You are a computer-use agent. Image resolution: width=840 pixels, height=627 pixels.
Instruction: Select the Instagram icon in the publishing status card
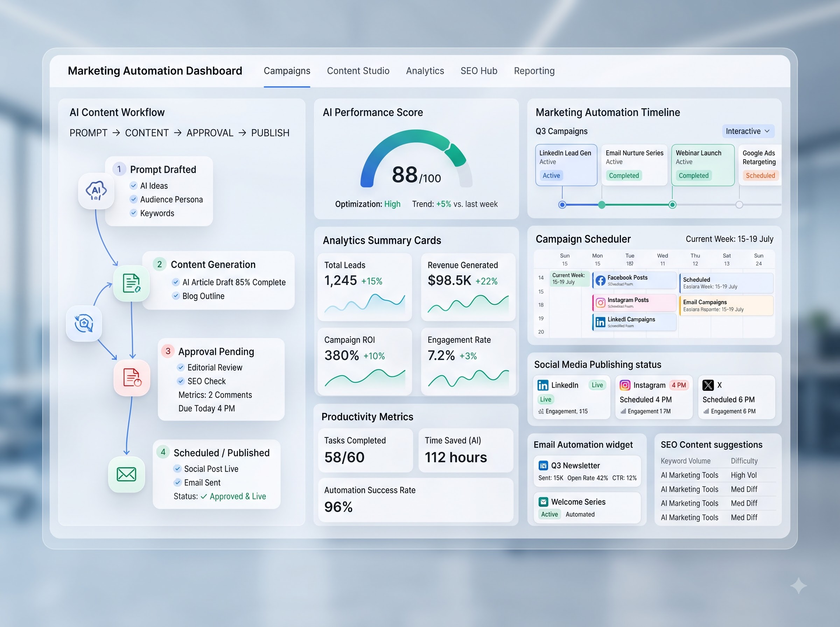point(625,385)
